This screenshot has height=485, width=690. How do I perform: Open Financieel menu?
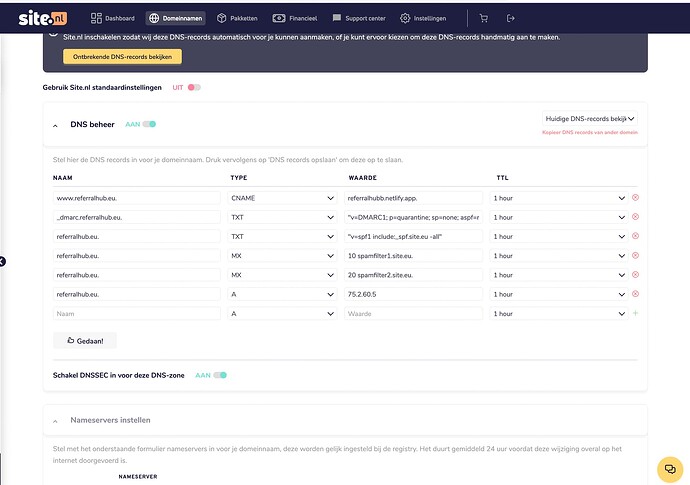pos(295,18)
